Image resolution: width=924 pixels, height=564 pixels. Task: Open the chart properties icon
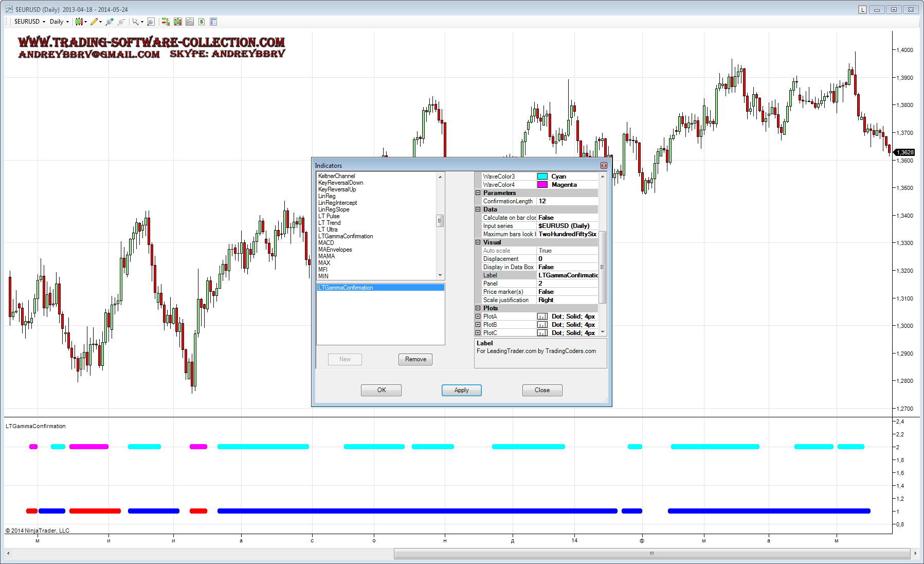(213, 22)
